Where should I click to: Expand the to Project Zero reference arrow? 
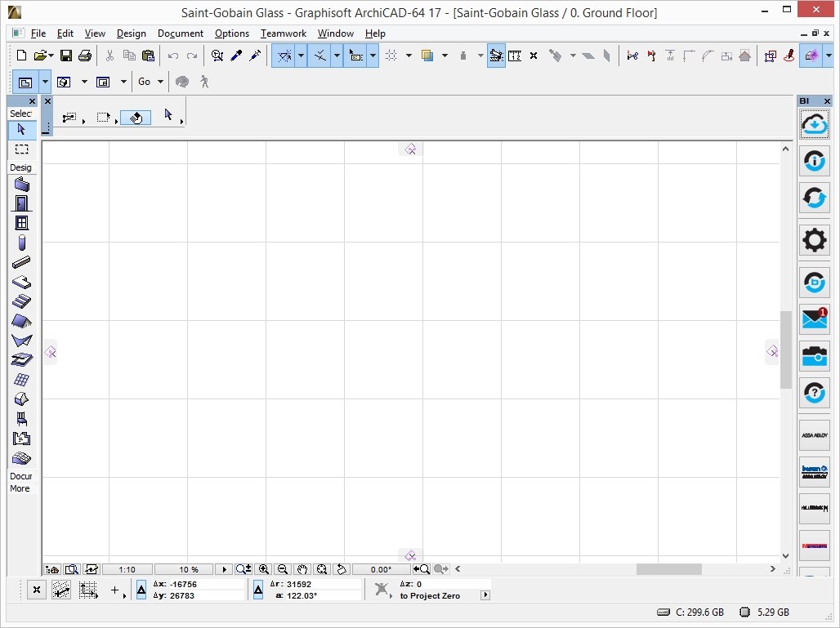485,595
